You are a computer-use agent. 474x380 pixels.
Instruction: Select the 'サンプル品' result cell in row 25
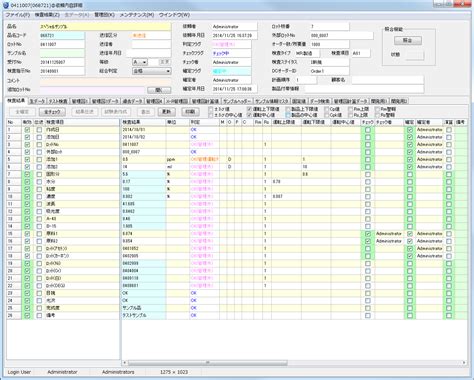[x=144, y=308]
